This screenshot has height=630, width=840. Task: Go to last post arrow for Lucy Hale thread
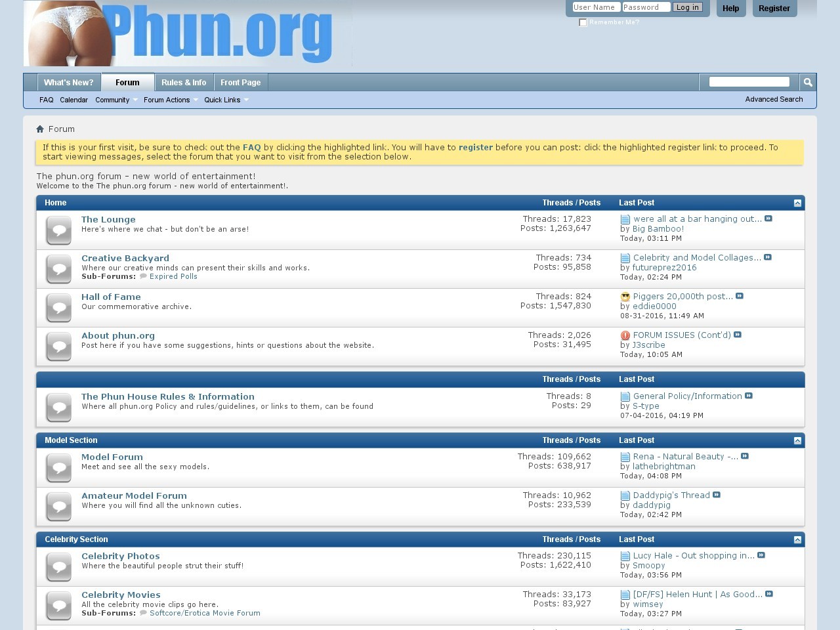[x=761, y=555]
